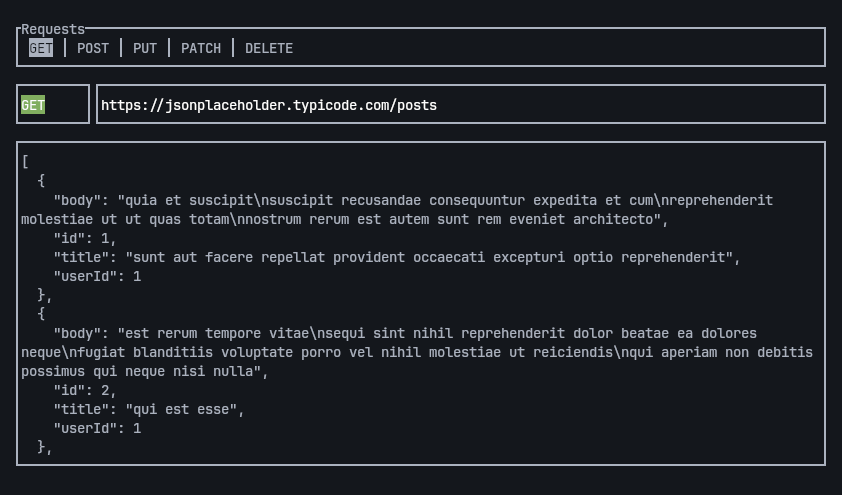This screenshot has height=495, width=842.
Task: Click the green GET method badge
Action: coord(33,105)
